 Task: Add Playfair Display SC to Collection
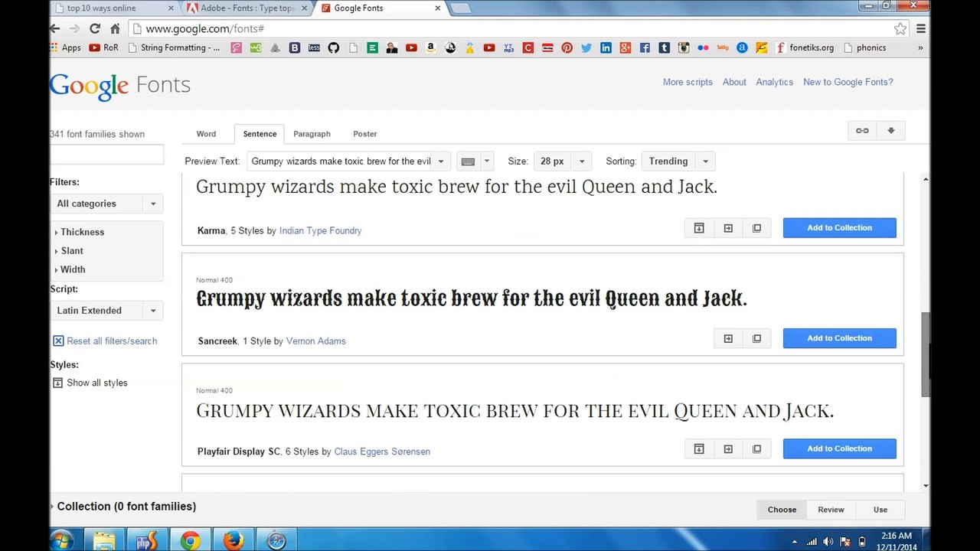[839, 448]
